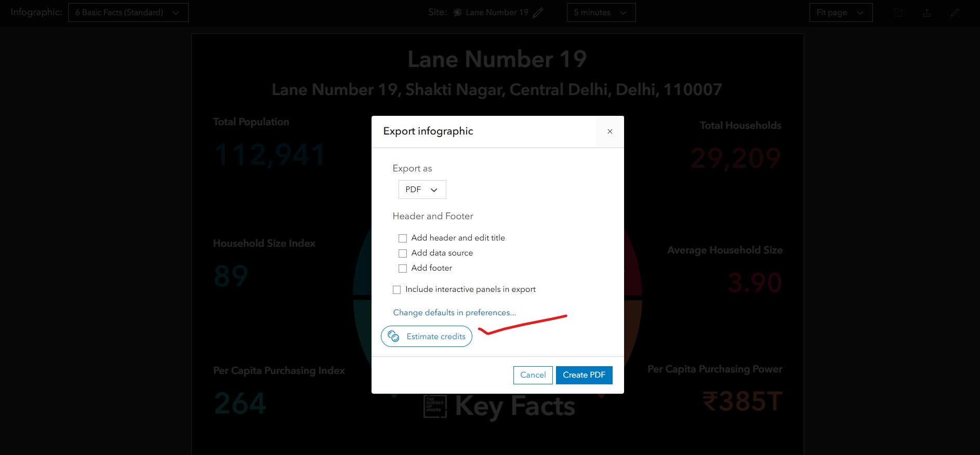Expand the 5 minutes dropdown
This screenshot has height=455, width=980.
pyautogui.click(x=601, y=12)
